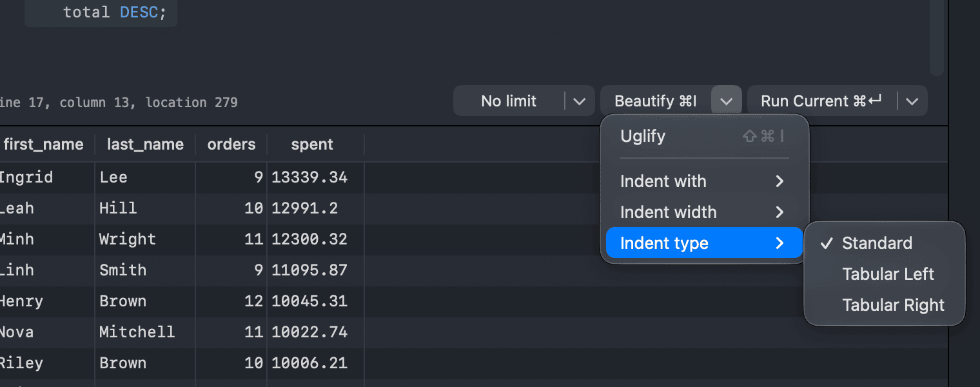Click the last_name column header
The image size is (980, 387).
click(x=145, y=144)
